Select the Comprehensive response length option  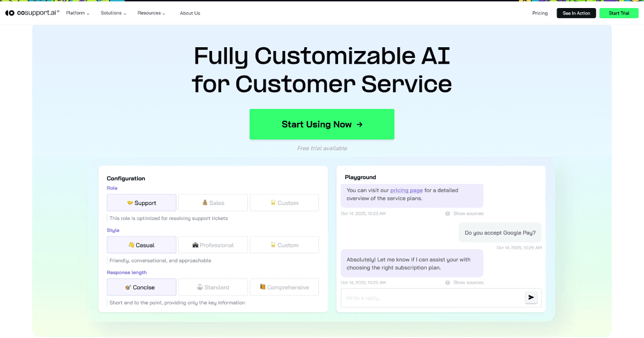click(x=284, y=286)
